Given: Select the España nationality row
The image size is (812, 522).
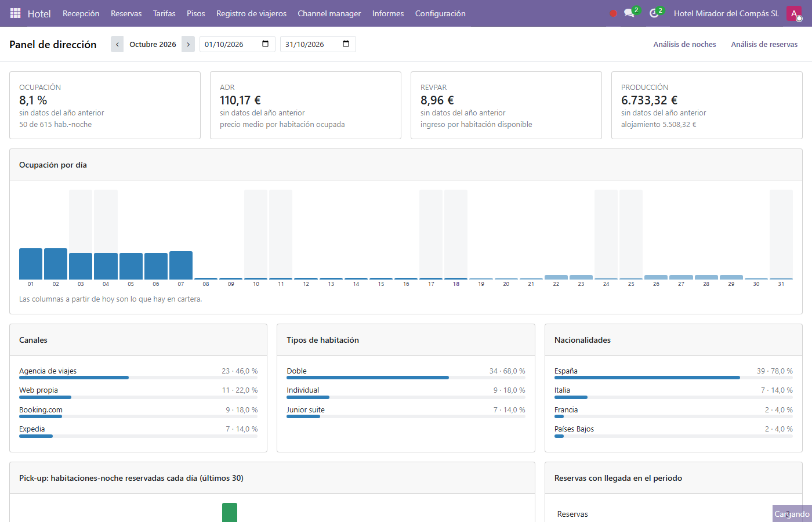Looking at the screenshot, I should point(673,374).
